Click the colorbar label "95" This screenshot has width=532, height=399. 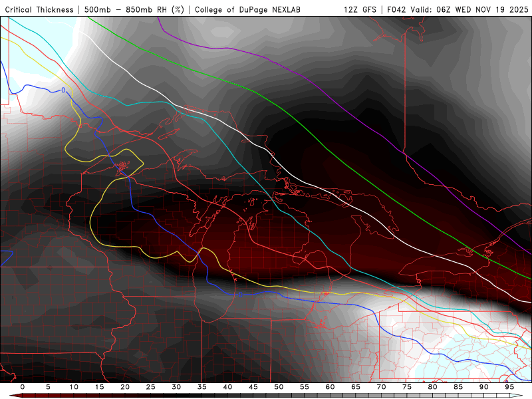click(509, 387)
